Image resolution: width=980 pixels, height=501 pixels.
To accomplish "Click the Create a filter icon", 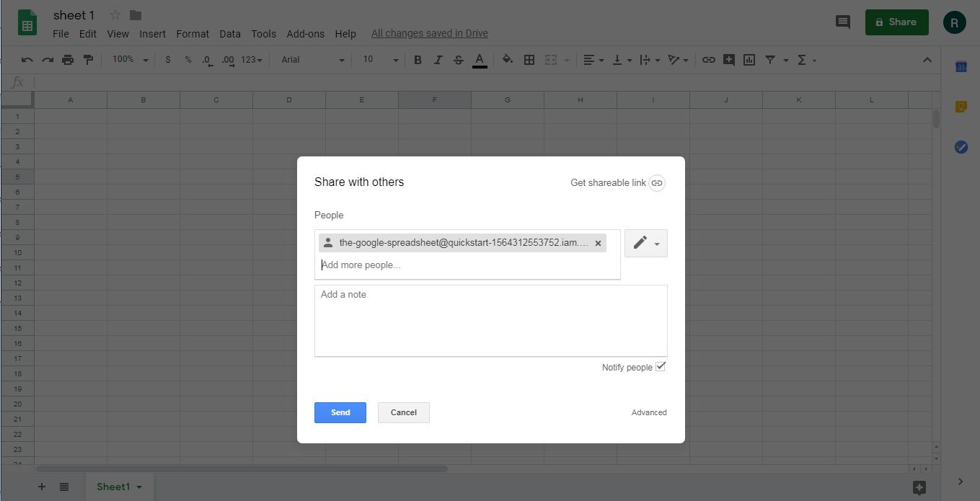I will pos(770,60).
